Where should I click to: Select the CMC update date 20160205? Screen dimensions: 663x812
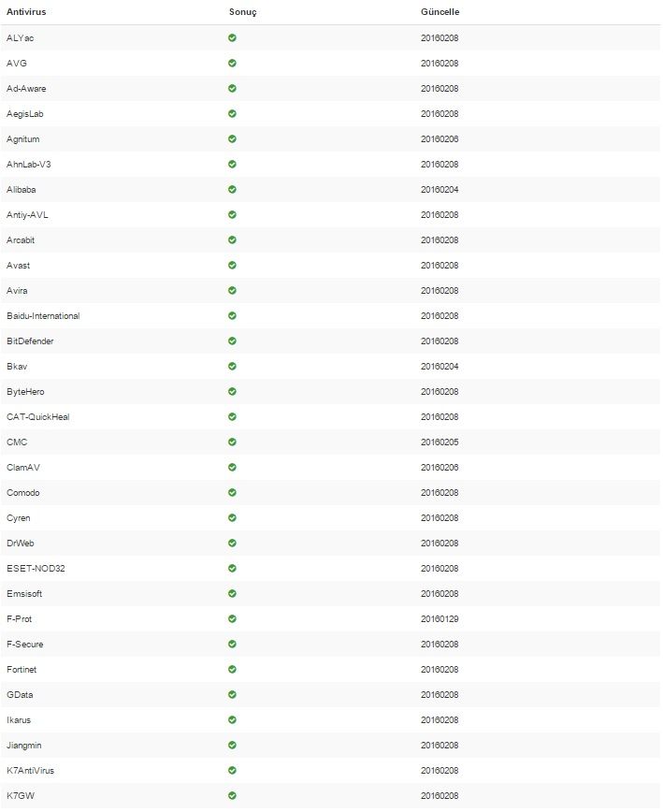pos(440,442)
